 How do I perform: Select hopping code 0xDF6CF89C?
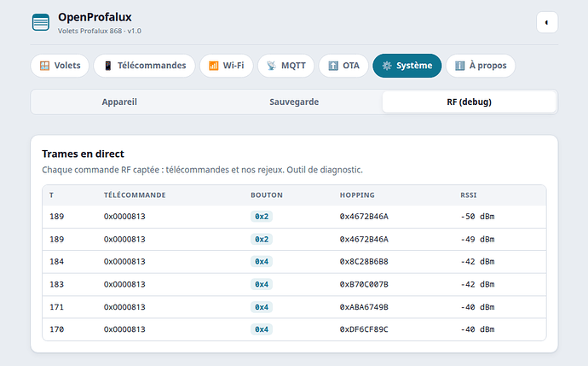tap(364, 329)
